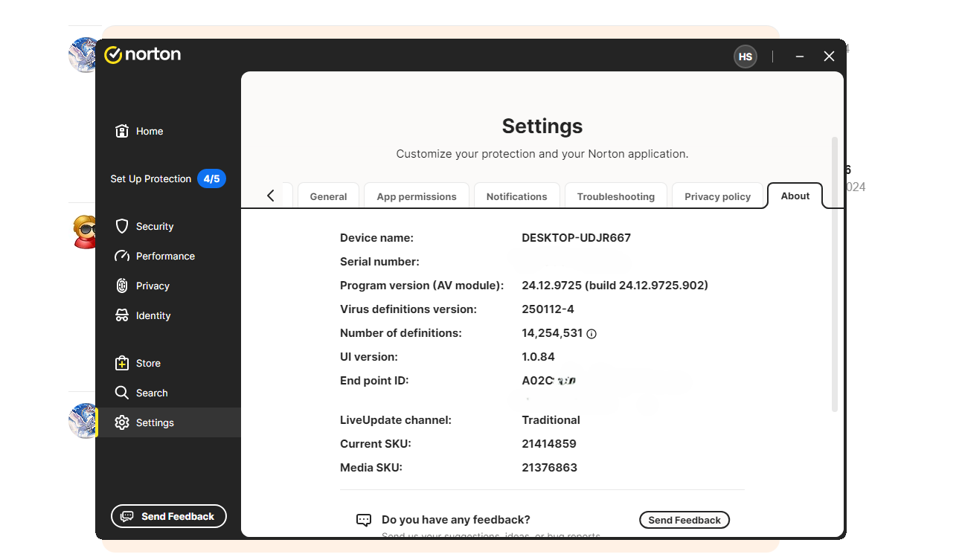The image size is (962, 560).
Task: Click the Privacy fingerprint icon
Action: (x=122, y=286)
